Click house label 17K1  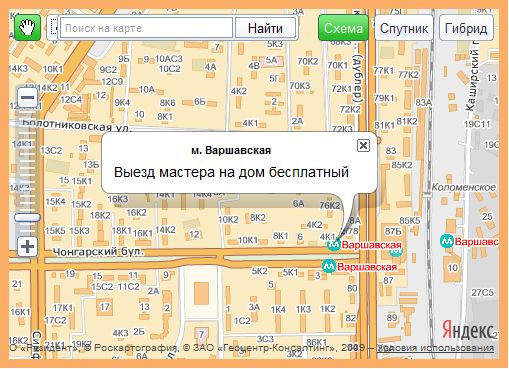[x=63, y=308]
